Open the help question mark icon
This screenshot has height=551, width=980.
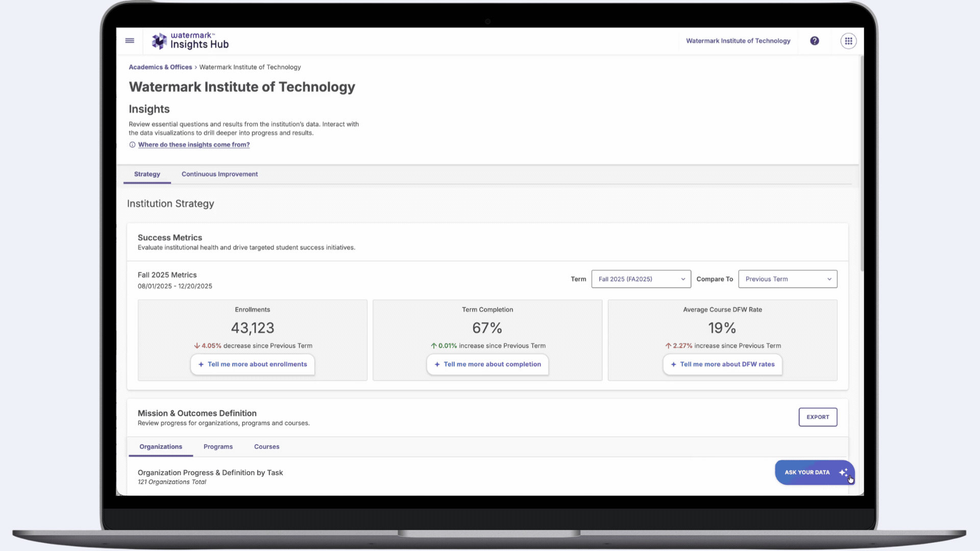(815, 41)
